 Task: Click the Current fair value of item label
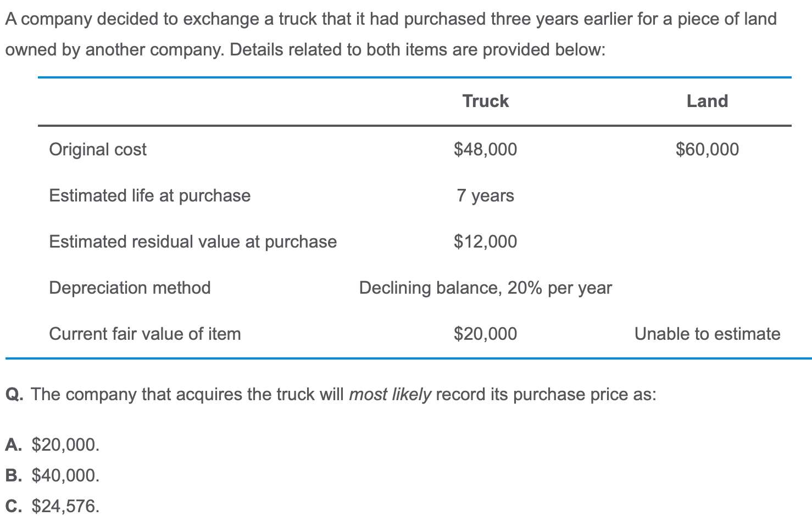pyautogui.click(x=145, y=334)
